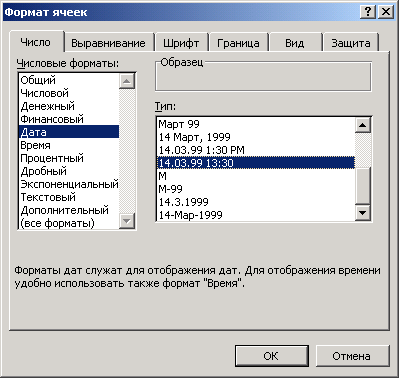
Task: Select the Числовой number format
Action: click(69, 93)
